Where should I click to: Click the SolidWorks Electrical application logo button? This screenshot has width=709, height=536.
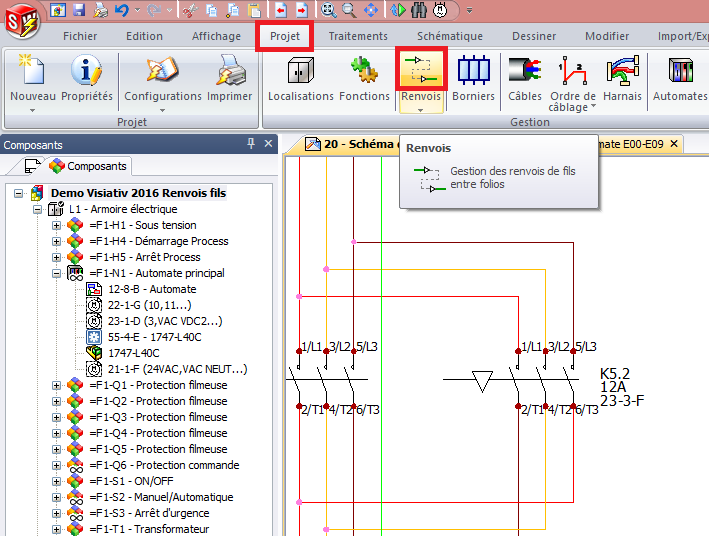[x=22, y=21]
